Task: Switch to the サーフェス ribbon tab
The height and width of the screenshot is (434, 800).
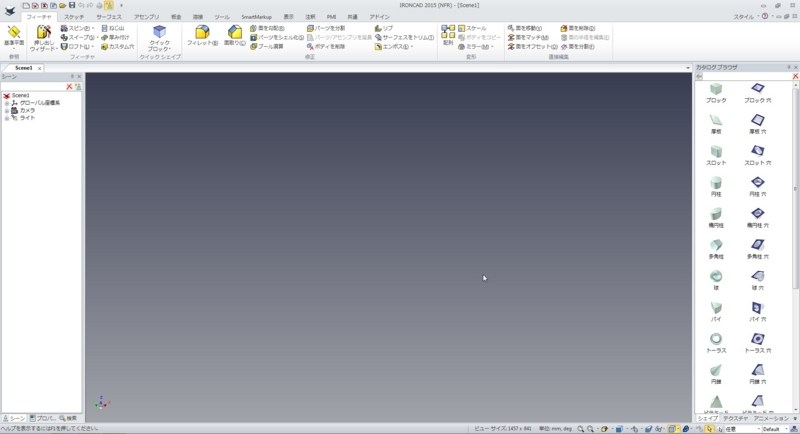Action: pyautogui.click(x=109, y=17)
